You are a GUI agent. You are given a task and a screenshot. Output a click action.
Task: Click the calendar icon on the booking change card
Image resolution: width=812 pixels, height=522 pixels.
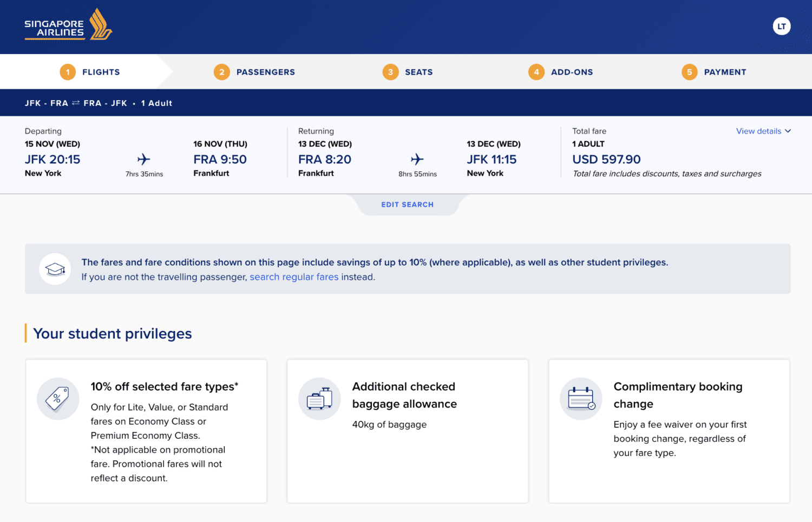[581, 399]
